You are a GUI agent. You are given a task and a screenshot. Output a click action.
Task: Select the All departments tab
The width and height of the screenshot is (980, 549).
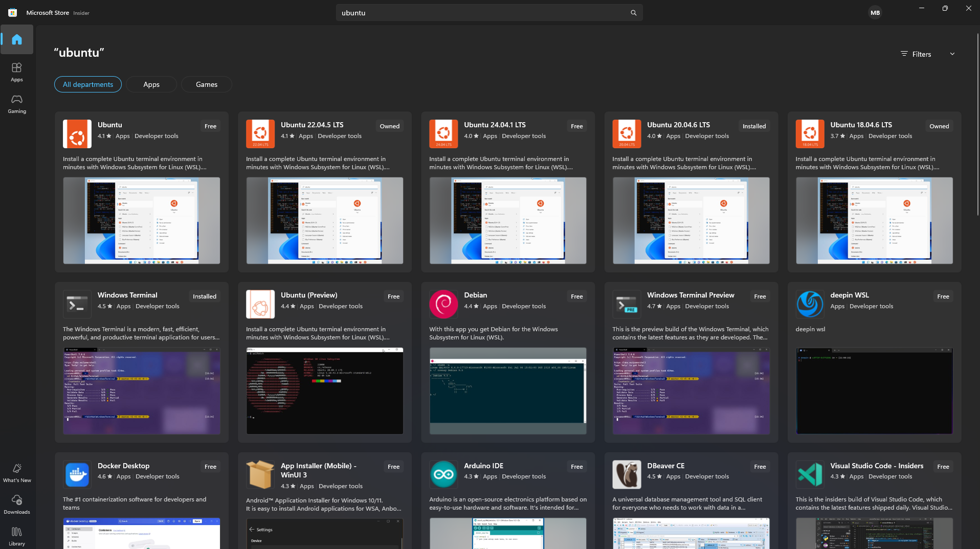(88, 84)
